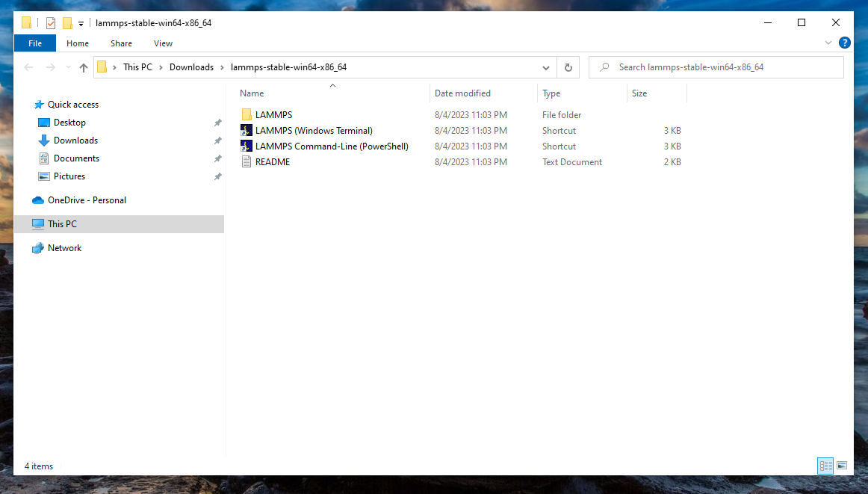Image resolution: width=868 pixels, height=494 pixels.
Task: Click the Help question mark icon
Action: [x=845, y=43]
